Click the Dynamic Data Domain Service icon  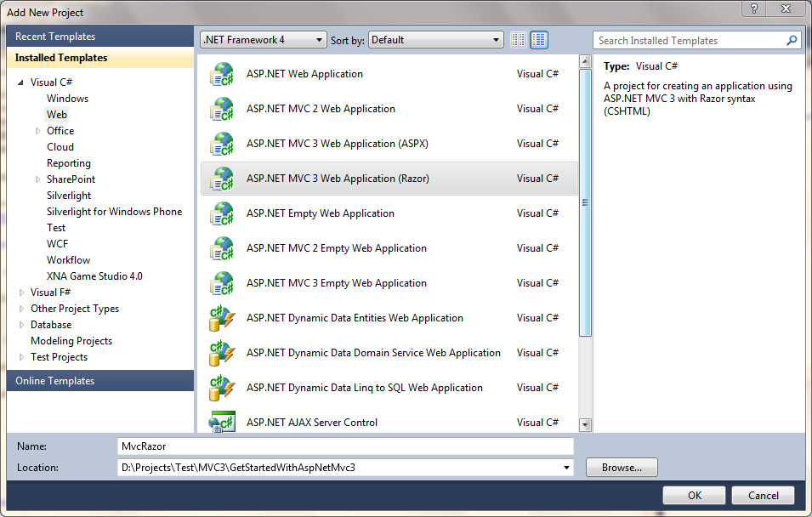222,353
